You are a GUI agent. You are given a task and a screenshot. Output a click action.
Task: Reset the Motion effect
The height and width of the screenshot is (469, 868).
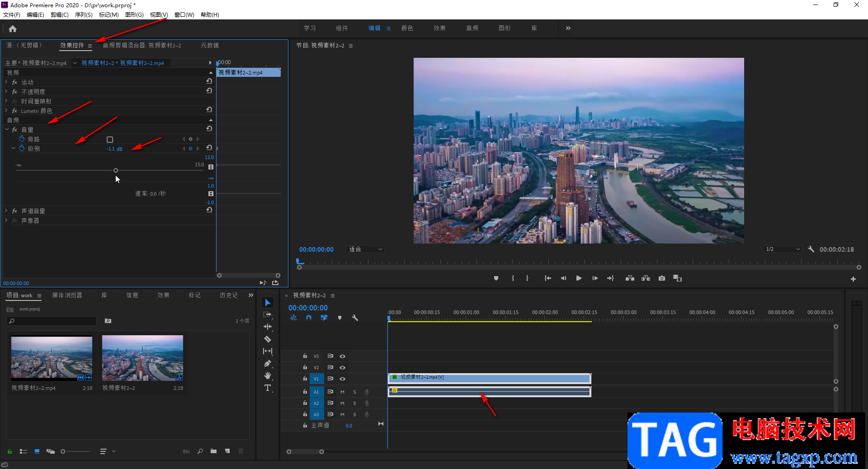(x=209, y=81)
